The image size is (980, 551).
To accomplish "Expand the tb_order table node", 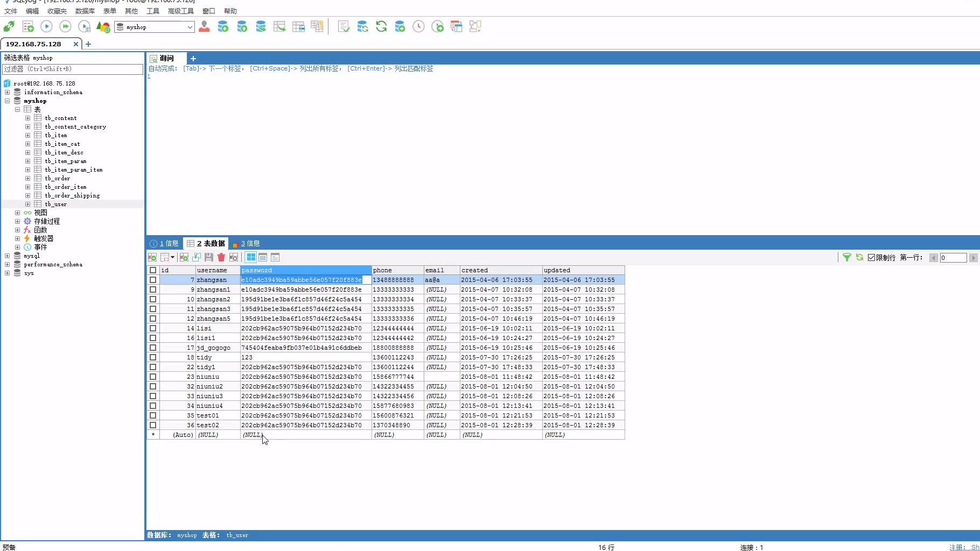I will (x=27, y=178).
